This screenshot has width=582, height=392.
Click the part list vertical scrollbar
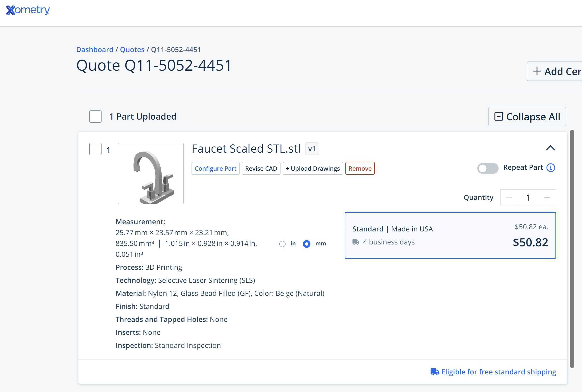click(x=572, y=249)
